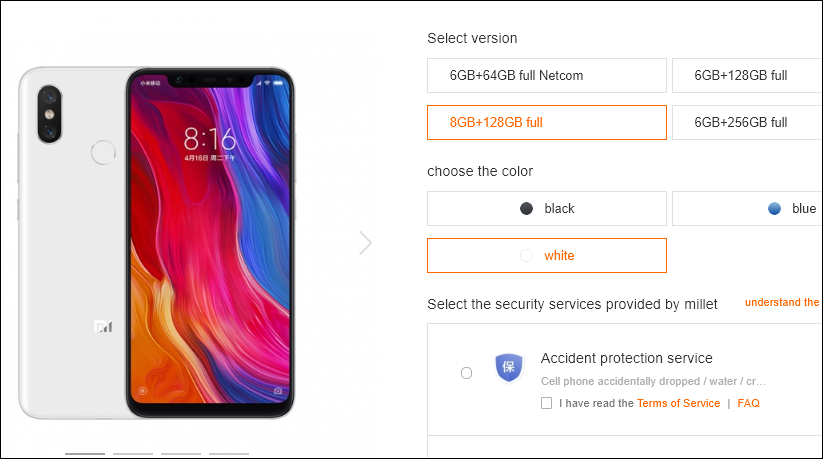Switch to the second product image indicator

[133, 453]
